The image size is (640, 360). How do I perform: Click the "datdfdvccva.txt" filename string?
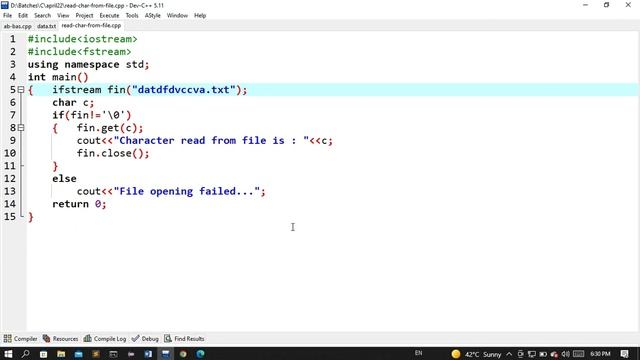pos(184,90)
